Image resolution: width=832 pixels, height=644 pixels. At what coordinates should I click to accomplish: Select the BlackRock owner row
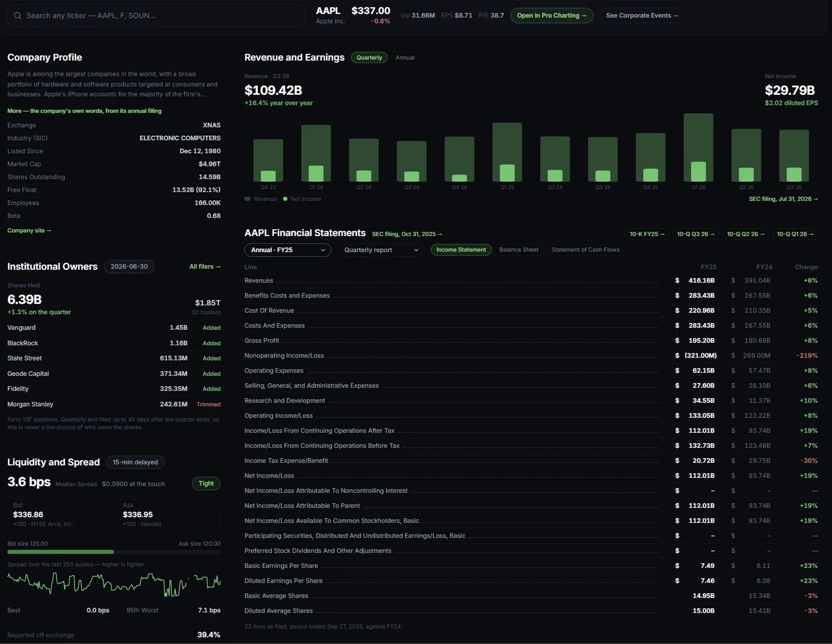coord(114,343)
